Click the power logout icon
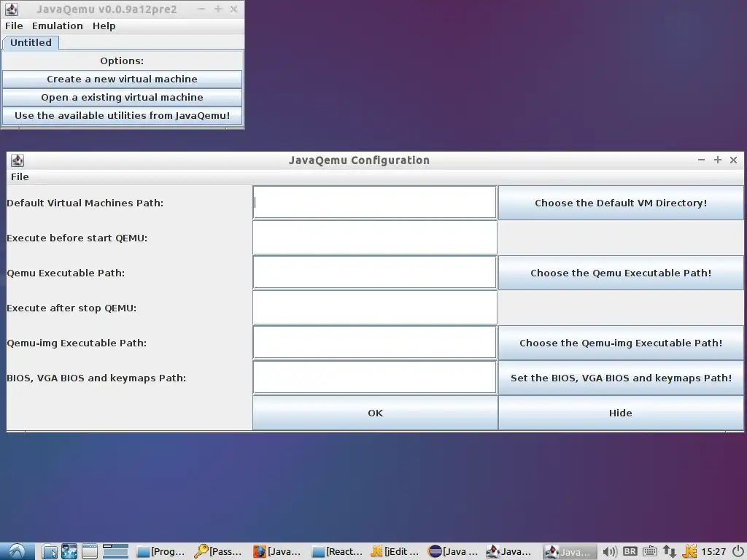Screen dimensions: 747x560 (738, 551)
